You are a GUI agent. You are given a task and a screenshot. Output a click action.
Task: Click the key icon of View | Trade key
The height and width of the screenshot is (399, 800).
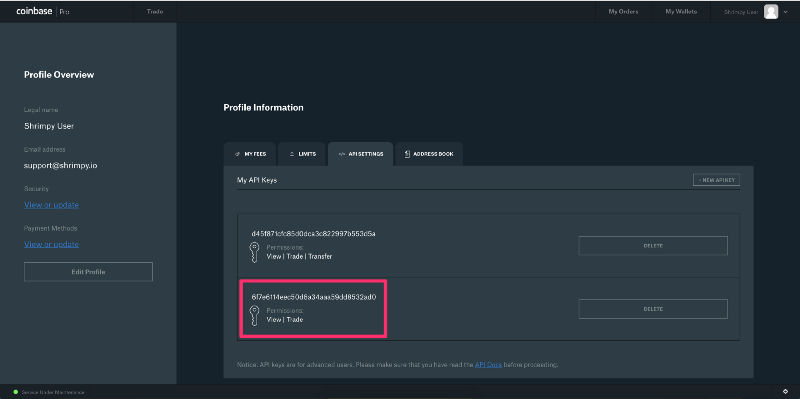tap(254, 315)
